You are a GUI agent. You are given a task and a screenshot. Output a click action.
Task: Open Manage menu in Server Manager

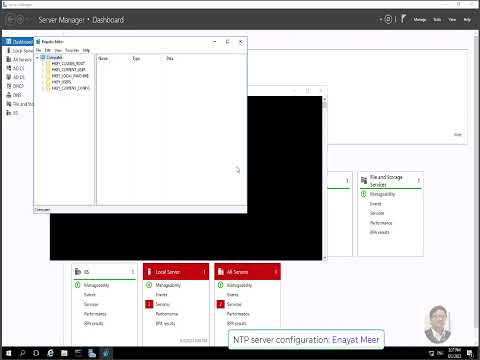point(419,20)
